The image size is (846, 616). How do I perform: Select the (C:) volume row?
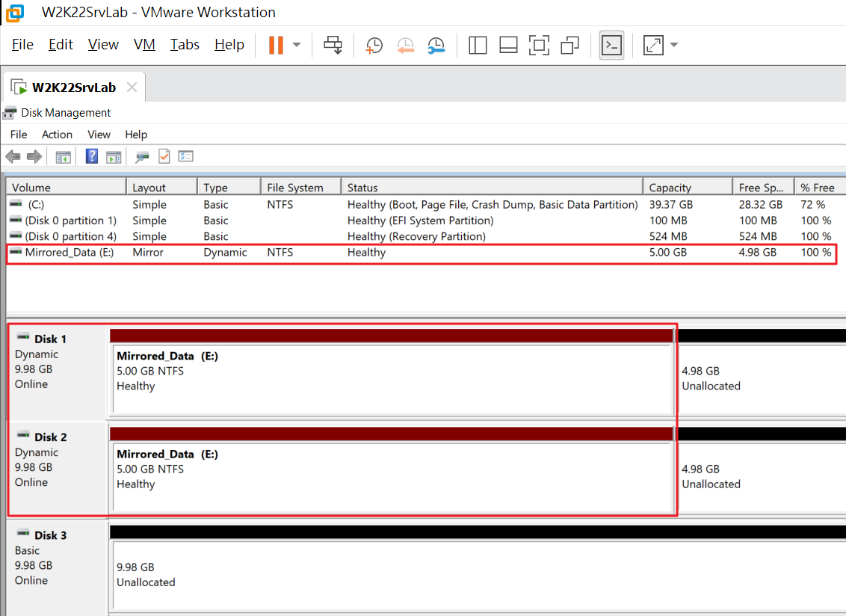click(423, 205)
